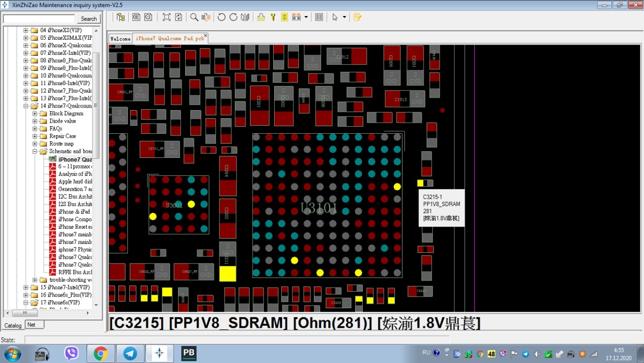Open the iPhone Reset PDF item
Image resolution: width=644 pixels, height=363 pixels.
(74, 227)
